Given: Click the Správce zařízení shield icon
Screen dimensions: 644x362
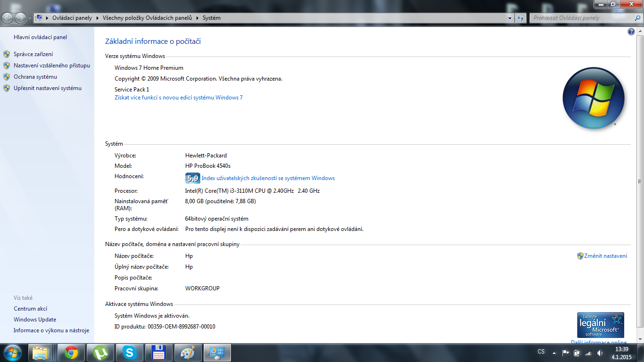Looking at the screenshot, I should point(7,54).
